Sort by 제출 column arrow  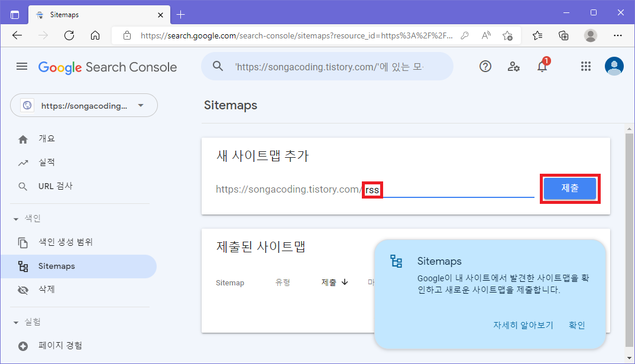[x=345, y=282]
